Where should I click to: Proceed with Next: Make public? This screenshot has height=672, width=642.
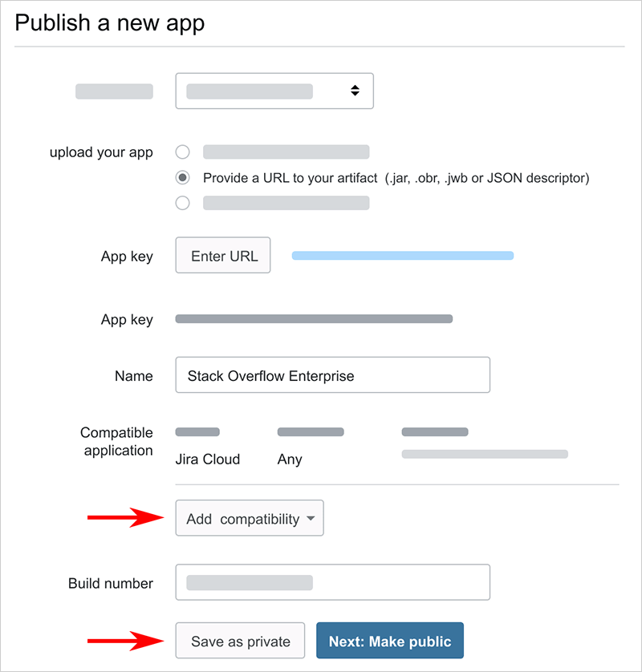390,641
